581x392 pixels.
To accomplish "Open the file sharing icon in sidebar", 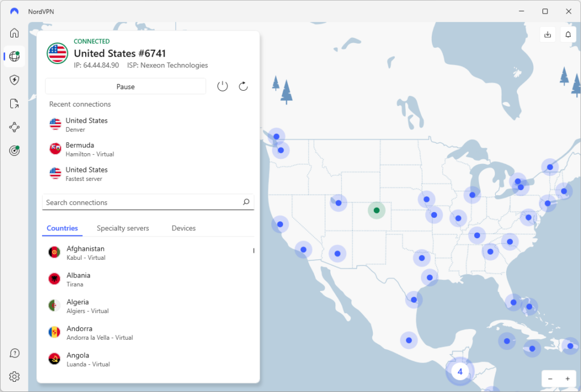I will (14, 103).
